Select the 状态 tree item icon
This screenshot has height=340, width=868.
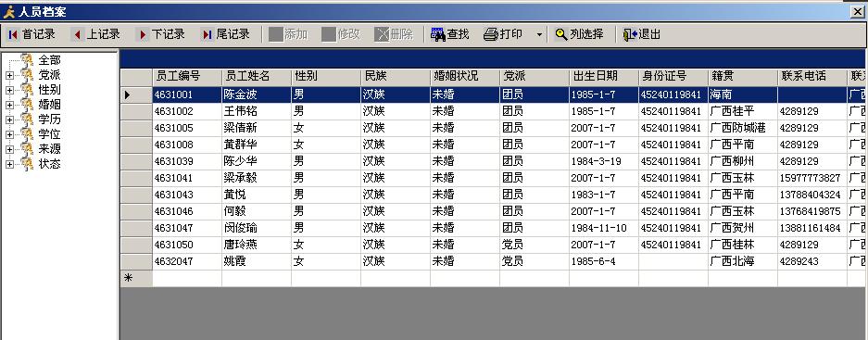[x=27, y=165]
